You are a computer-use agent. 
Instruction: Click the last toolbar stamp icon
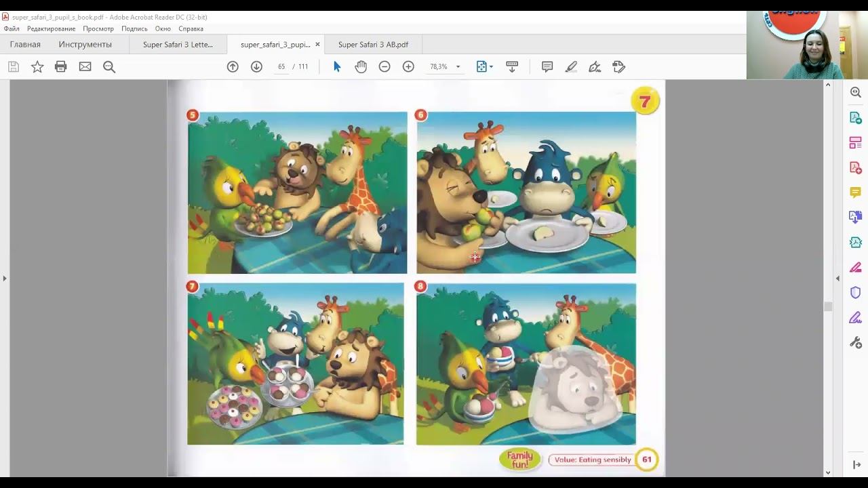tap(618, 66)
